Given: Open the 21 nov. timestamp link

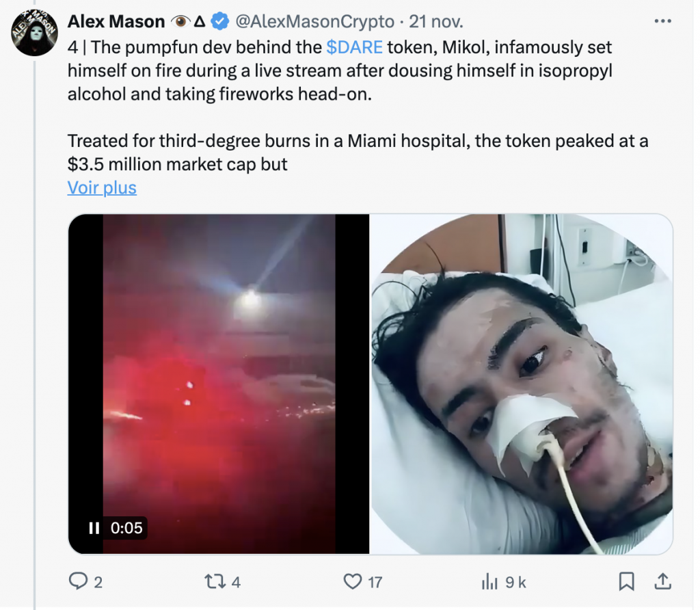Looking at the screenshot, I should tap(436, 22).
